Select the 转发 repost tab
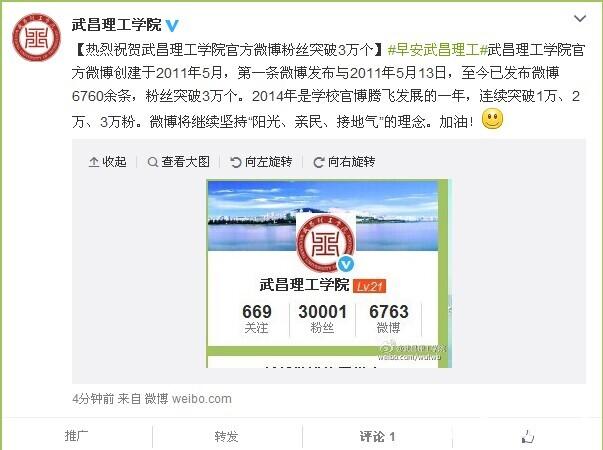 coord(227,437)
